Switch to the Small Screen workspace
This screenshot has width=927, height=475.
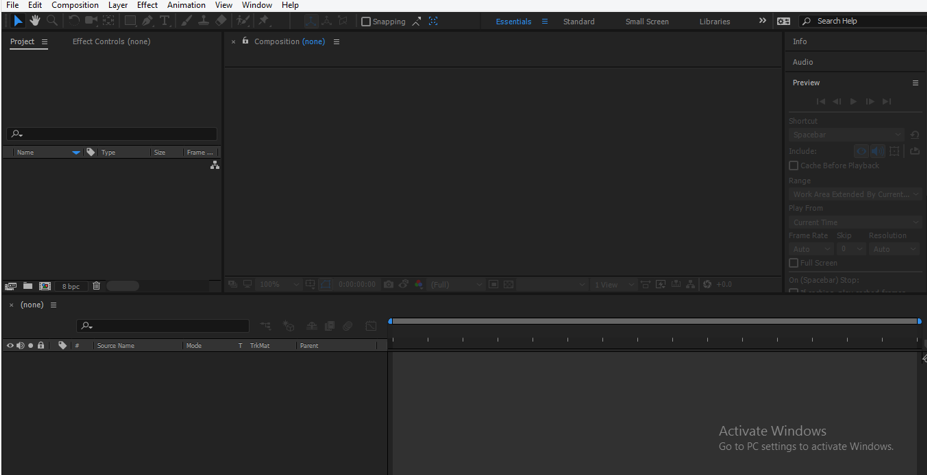[x=647, y=21]
